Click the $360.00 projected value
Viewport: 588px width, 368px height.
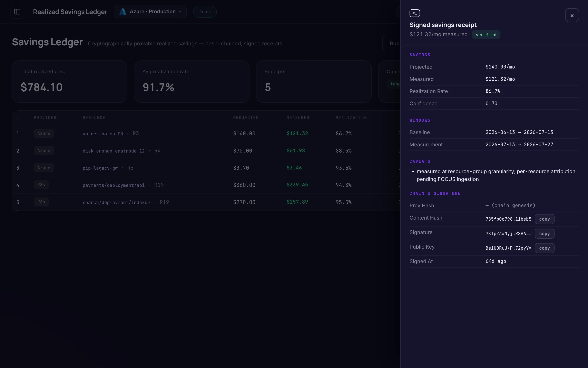244,185
